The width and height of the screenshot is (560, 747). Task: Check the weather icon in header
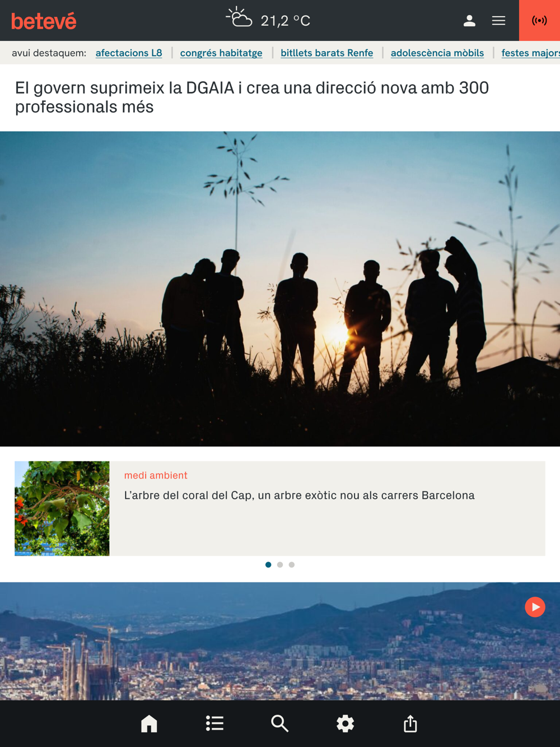(x=239, y=17)
